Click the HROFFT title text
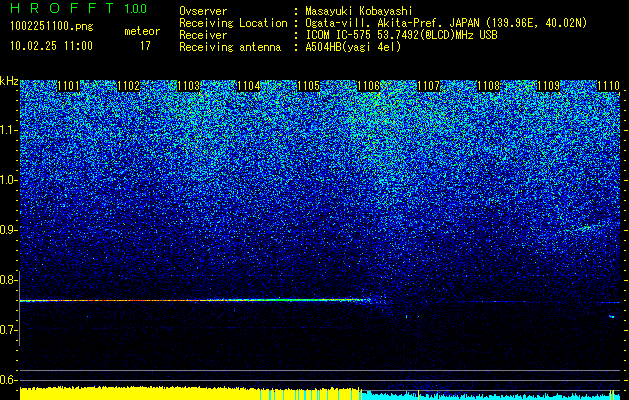Viewport: 629px width, 400px height. tap(62, 8)
